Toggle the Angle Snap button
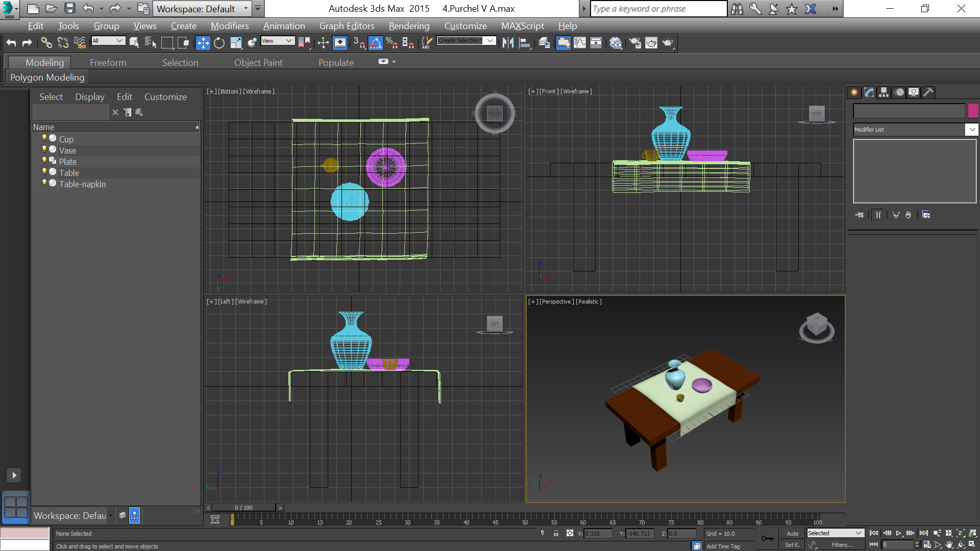 click(376, 43)
